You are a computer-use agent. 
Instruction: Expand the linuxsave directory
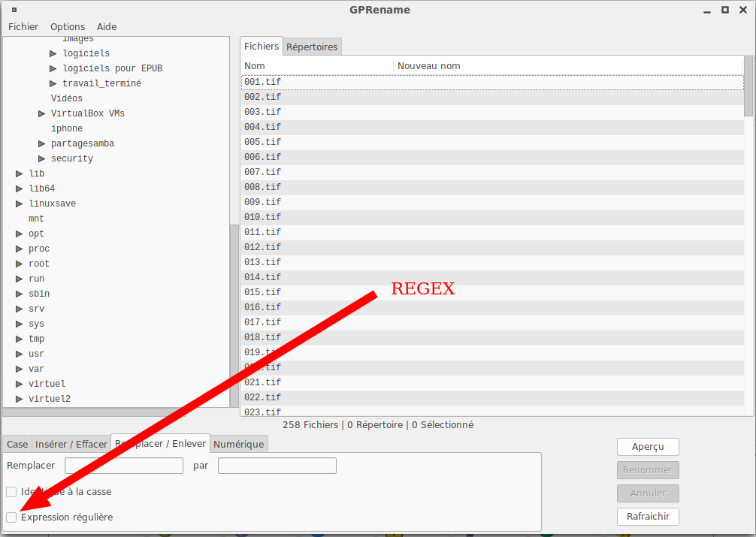(20, 204)
